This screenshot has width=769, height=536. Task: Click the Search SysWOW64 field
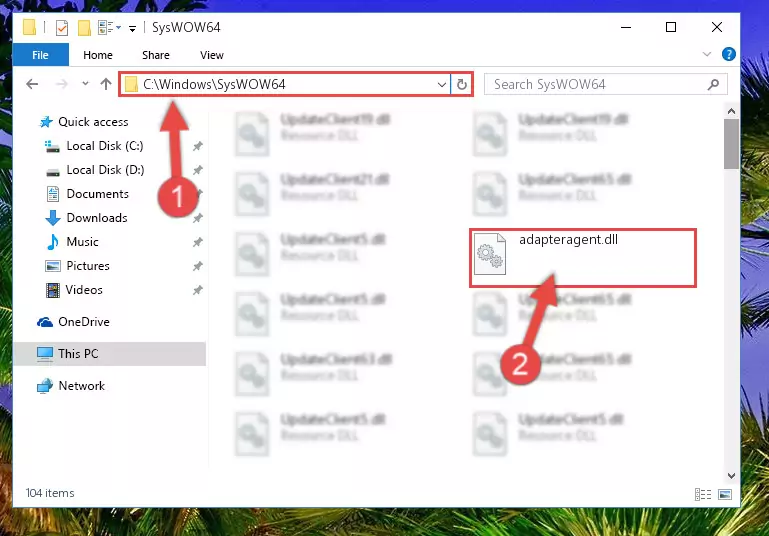605,84
